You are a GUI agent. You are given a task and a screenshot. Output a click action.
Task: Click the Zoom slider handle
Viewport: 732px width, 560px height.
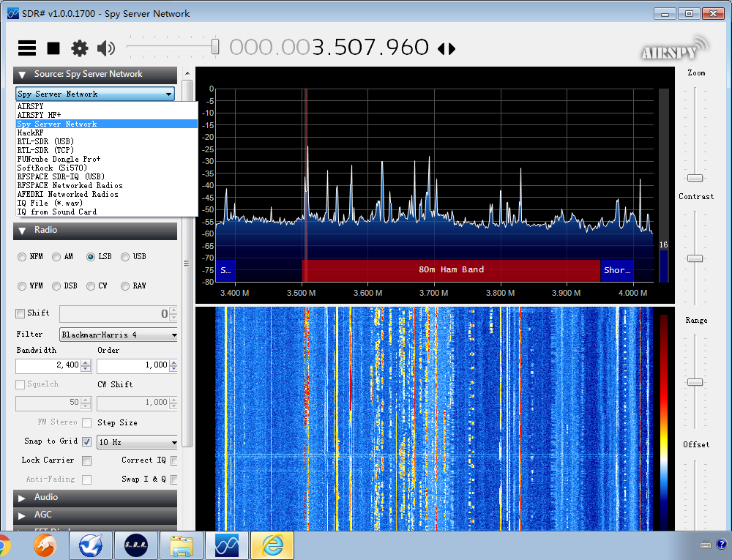695,178
